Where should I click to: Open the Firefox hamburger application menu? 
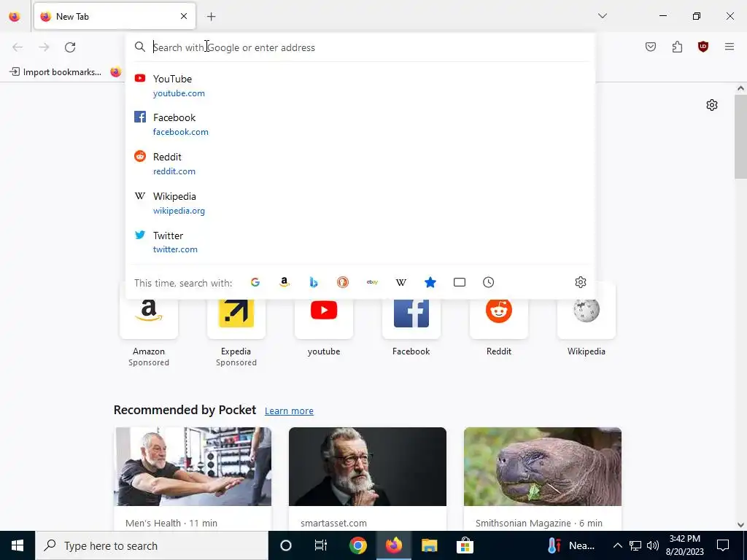click(x=729, y=47)
